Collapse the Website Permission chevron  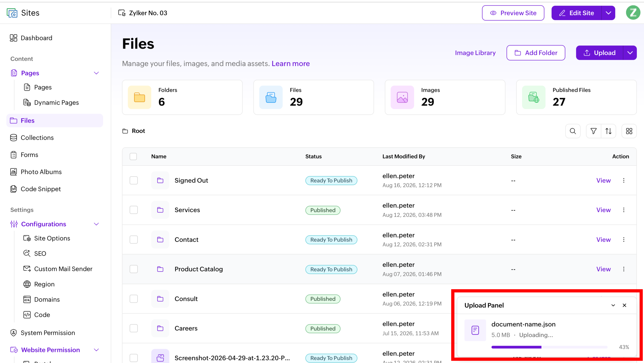point(96,350)
